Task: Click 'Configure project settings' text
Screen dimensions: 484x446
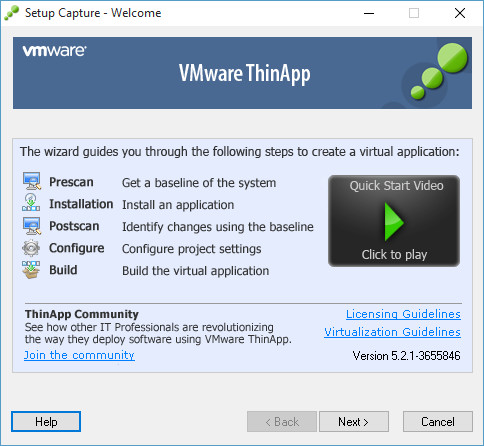Action: pyautogui.click(x=192, y=249)
